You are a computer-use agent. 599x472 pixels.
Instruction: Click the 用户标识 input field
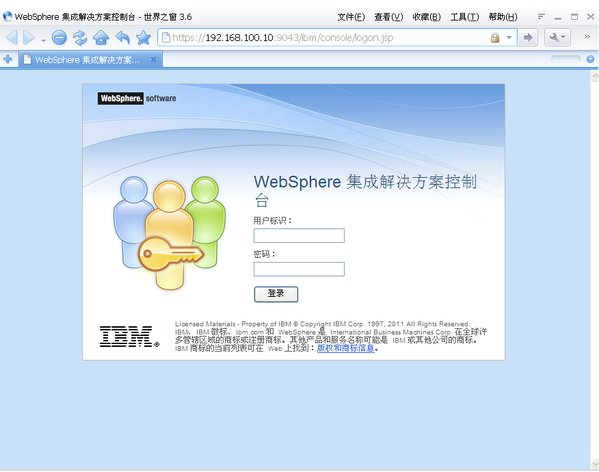[x=299, y=236]
